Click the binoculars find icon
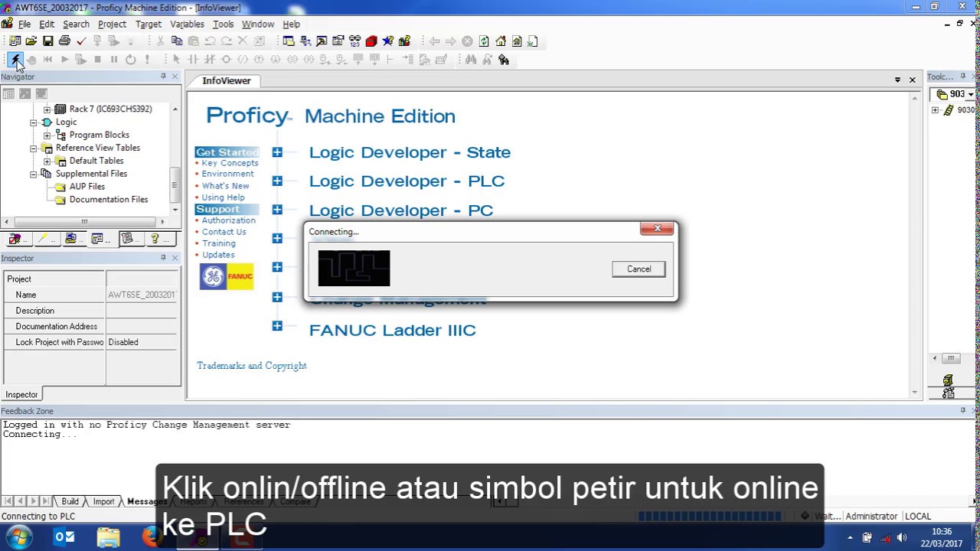980x551 pixels. (x=471, y=60)
